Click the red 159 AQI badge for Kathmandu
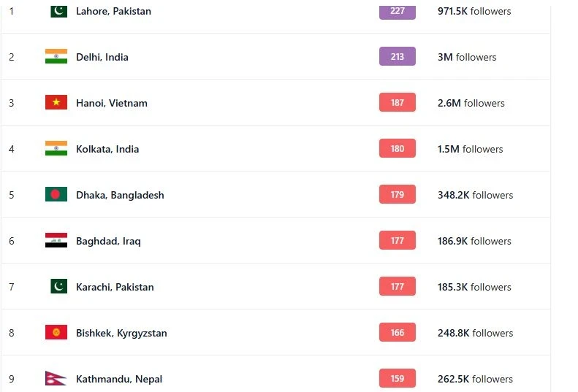 [x=398, y=379]
